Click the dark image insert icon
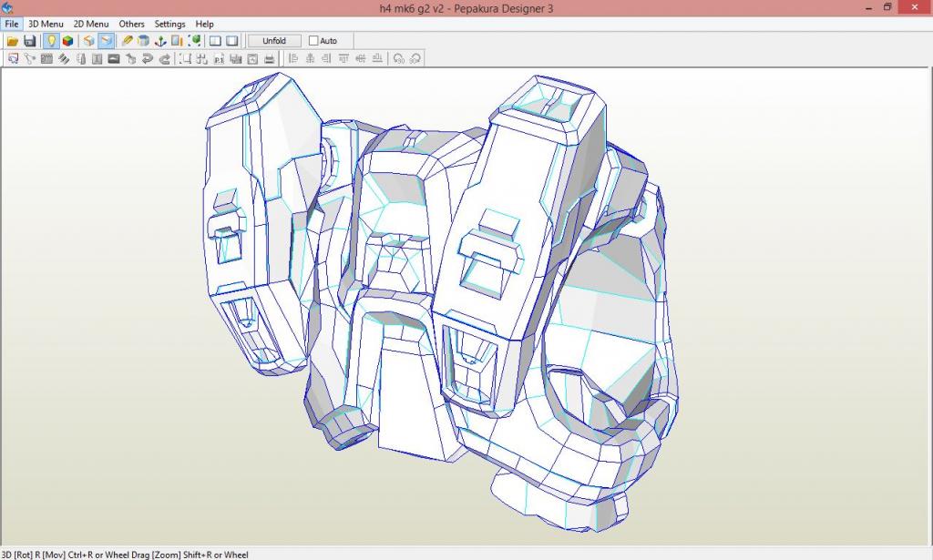 tap(114, 58)
